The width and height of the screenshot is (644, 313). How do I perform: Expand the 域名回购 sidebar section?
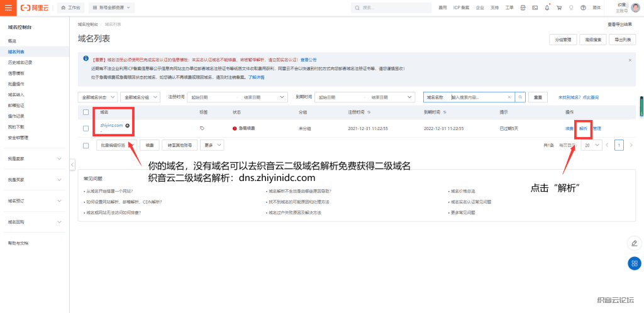click(x=35, y=222)
